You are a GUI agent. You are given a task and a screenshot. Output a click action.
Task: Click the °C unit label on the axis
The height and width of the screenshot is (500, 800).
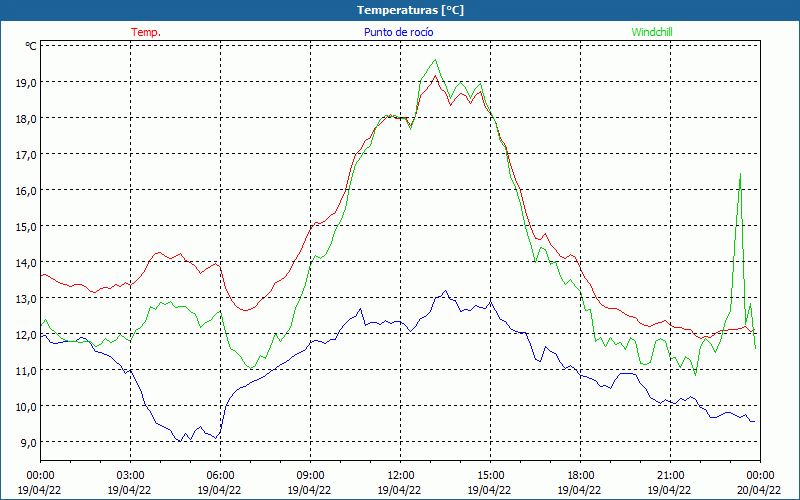[31, 46]
